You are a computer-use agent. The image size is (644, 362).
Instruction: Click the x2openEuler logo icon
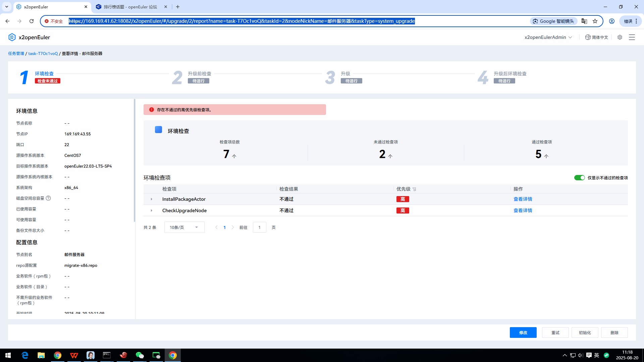[x=12, y=37]
